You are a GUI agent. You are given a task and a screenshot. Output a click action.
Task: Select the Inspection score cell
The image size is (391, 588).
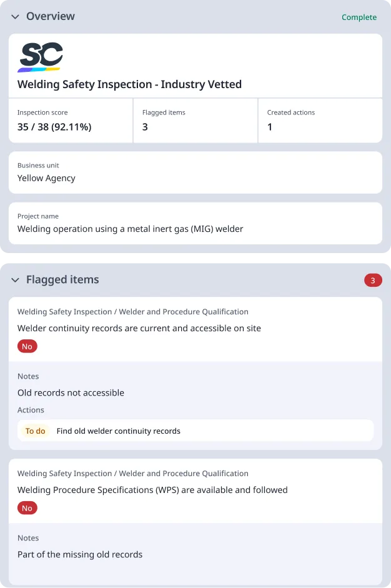click(x=71, y=121)
